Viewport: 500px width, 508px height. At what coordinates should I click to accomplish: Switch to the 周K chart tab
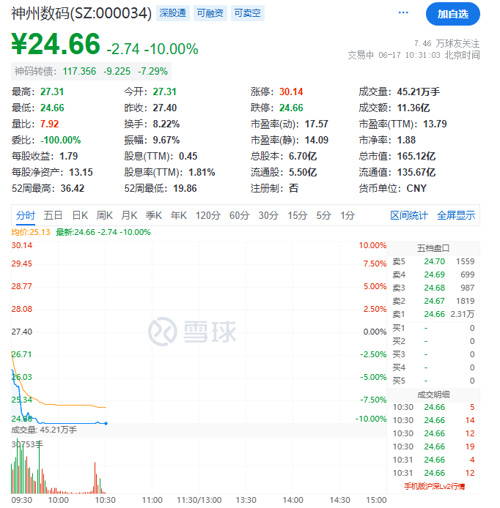coord(104,215)
